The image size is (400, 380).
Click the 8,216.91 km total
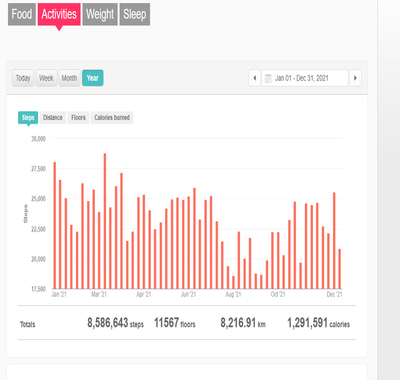pos(243,323)
